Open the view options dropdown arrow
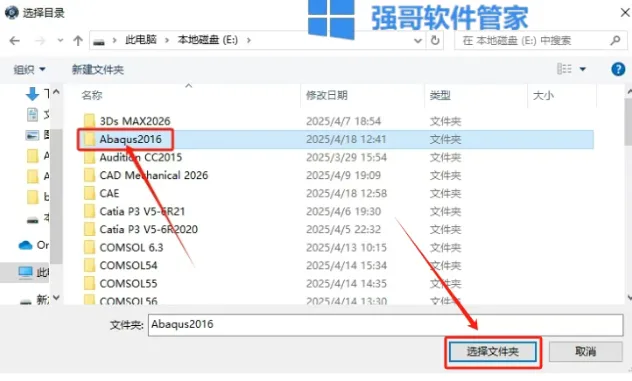The height and width of the screenshot is (381, 632). point(582,69)
